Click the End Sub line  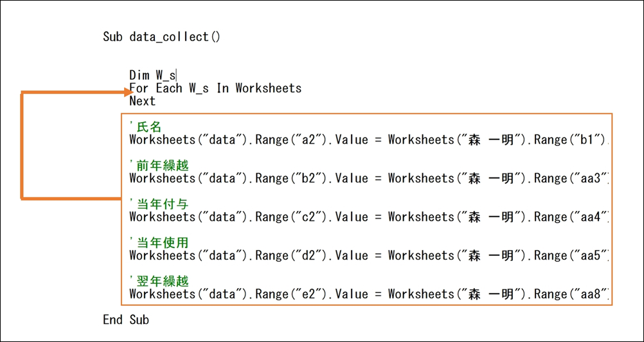[126, 319]
